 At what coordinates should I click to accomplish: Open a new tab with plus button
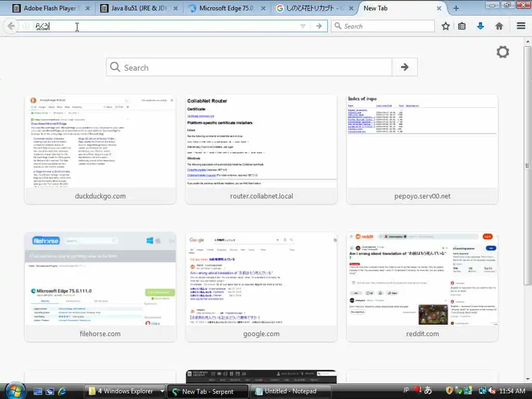click(456, 8)
